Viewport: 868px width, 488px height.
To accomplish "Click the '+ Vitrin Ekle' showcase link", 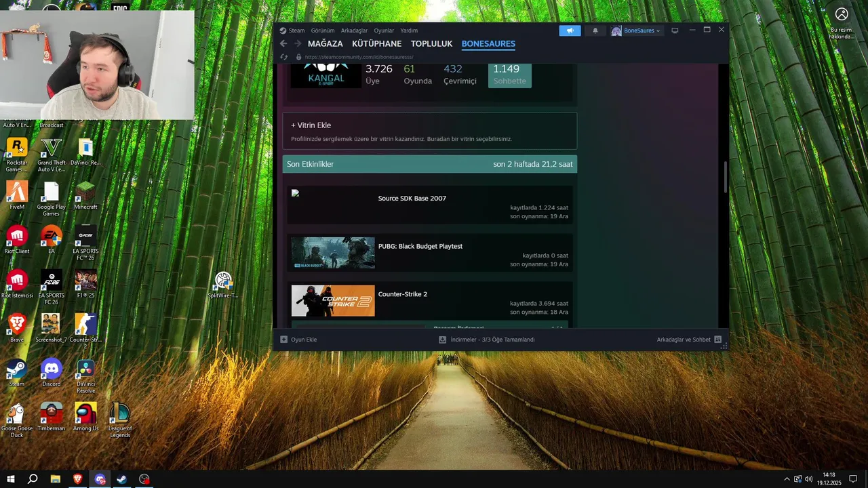I will coord(311,125).
